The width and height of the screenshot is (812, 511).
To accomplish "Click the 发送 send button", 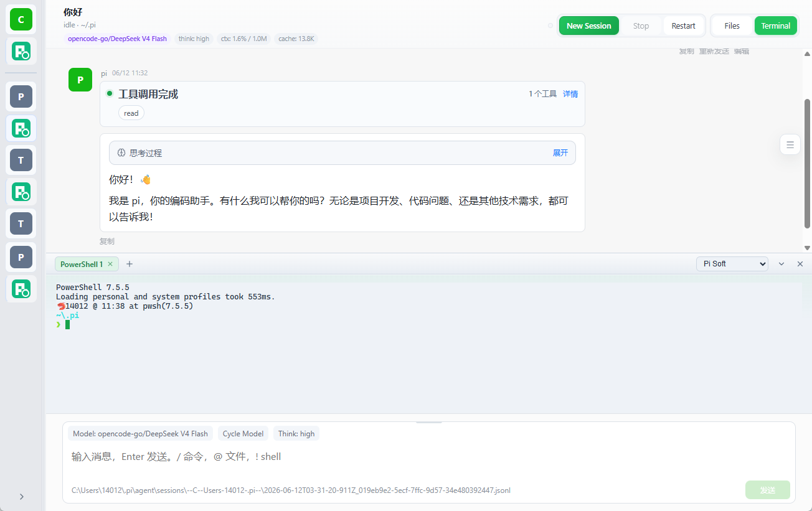I will point(768,490).
